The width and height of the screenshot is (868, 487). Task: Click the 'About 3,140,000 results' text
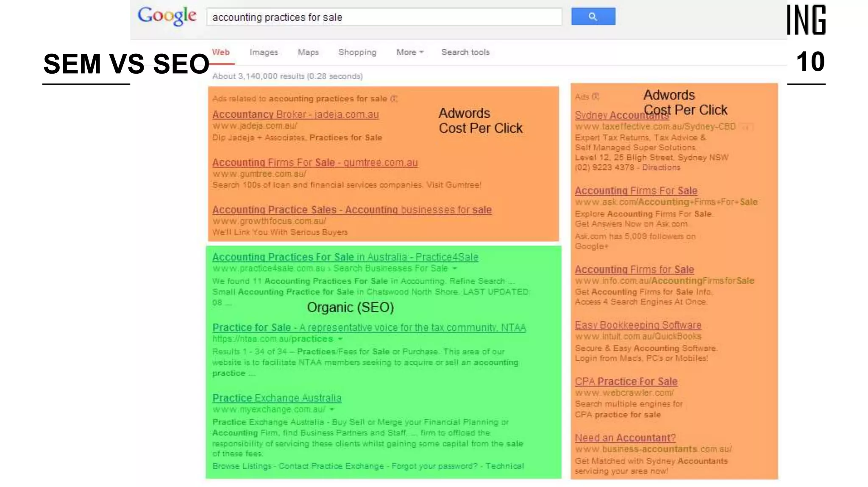coord(287,76)
